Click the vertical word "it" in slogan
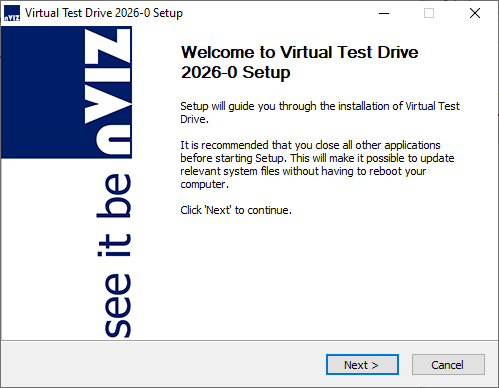 click(114, 245)
